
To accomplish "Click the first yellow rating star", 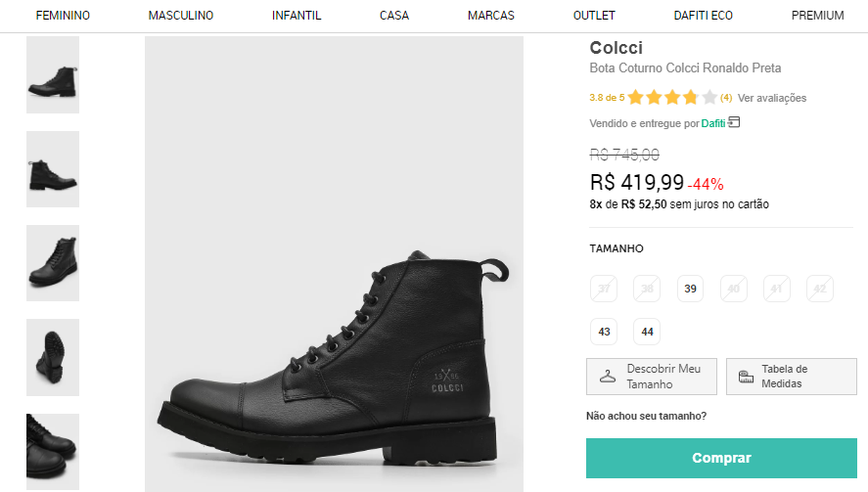I will [636, 98].
